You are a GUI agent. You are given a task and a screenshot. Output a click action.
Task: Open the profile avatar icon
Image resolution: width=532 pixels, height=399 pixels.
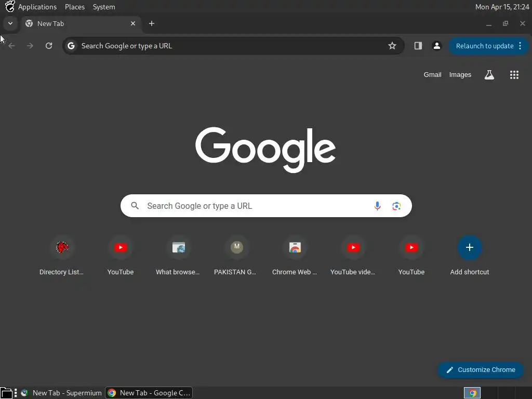(436, 46)
